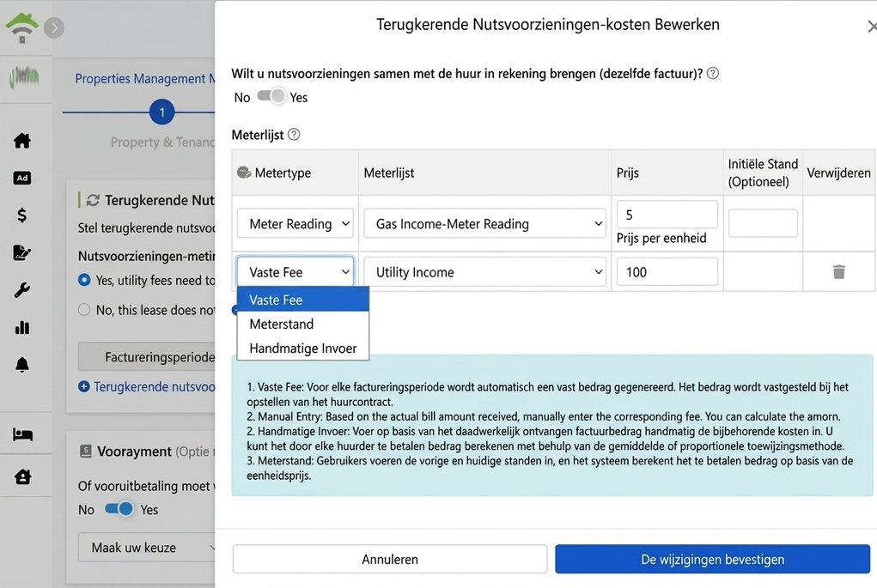
Task: Click the 'Prijs per eenheid' label
Action: click(661, 238)
